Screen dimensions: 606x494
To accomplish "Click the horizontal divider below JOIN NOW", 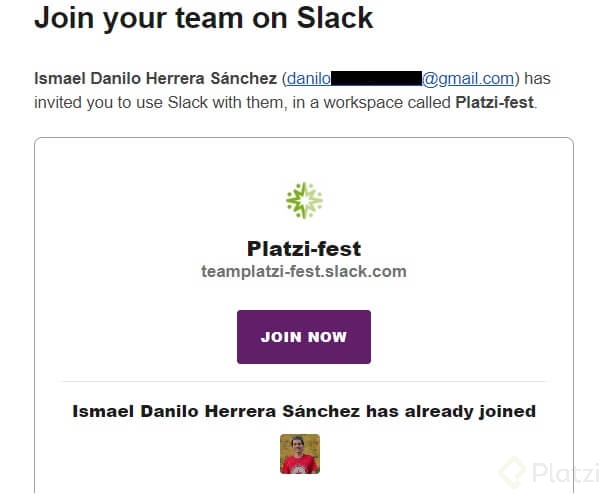I will 304,382.
